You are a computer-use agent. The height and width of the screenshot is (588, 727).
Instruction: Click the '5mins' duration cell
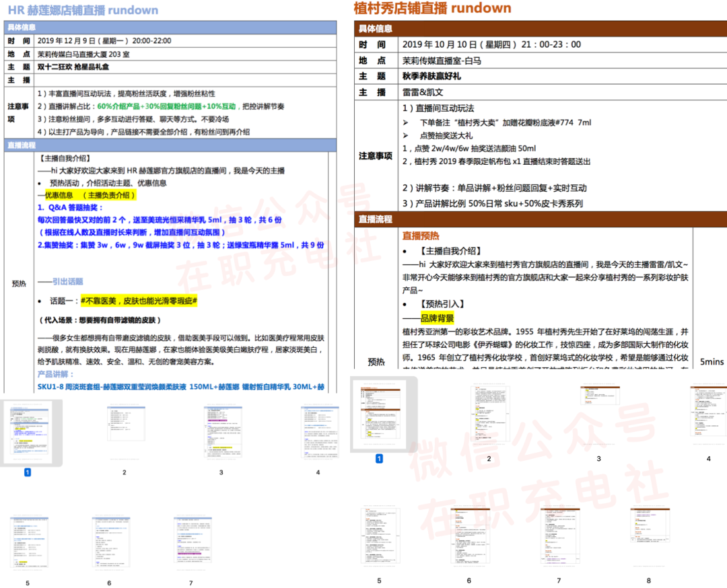[x=712, y=362]
